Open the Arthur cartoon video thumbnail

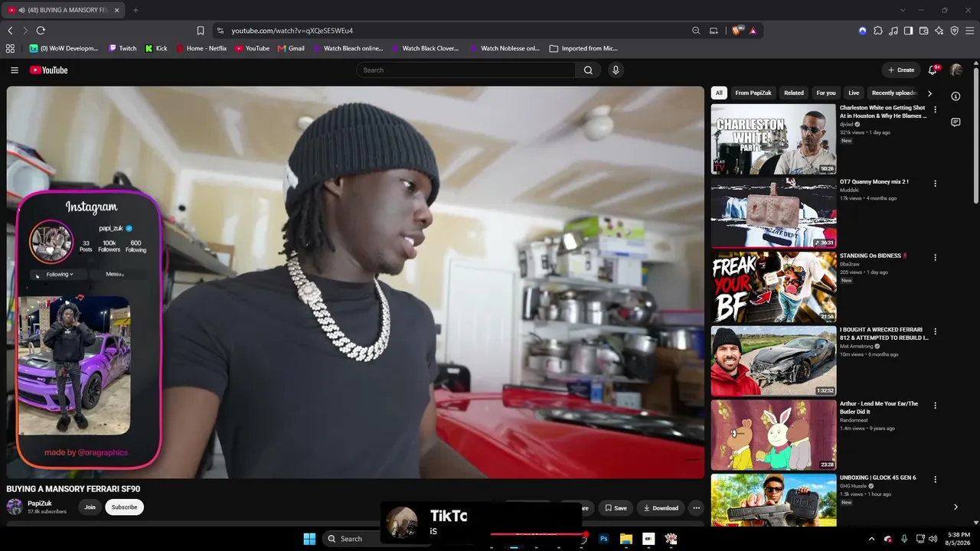click(x=773, y=435)
